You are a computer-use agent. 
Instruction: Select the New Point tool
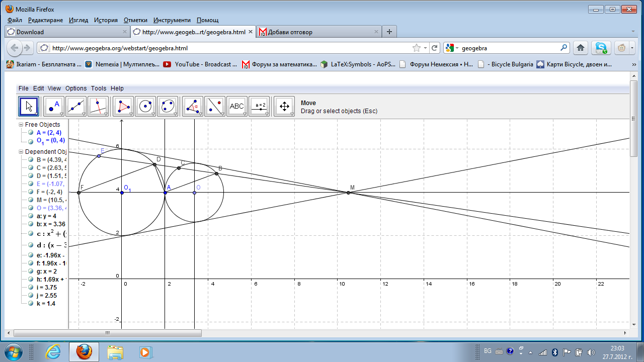coord(53,106)
